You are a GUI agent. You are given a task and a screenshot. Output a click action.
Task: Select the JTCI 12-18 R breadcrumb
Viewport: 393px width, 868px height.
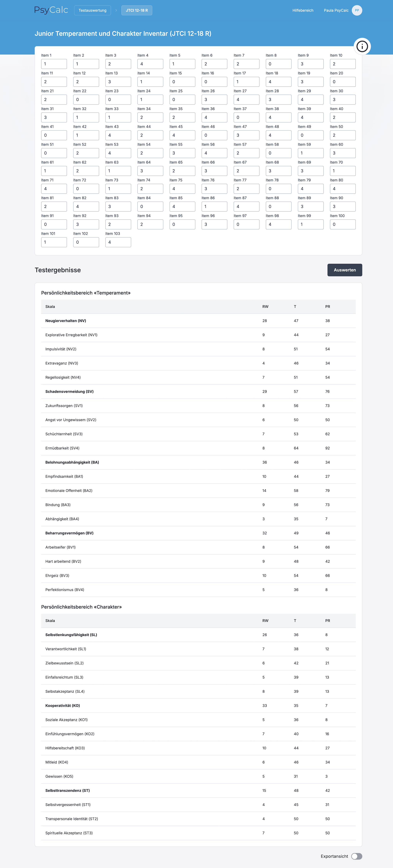click(x=137, y=11)
